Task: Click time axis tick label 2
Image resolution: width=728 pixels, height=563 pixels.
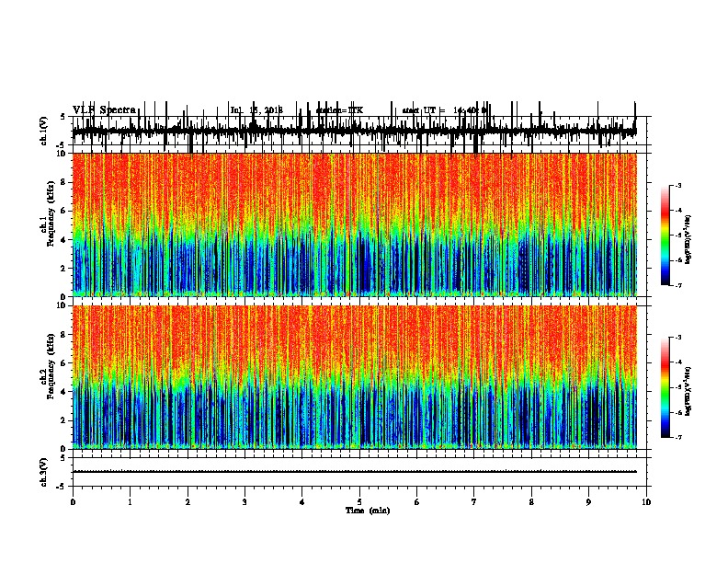Action: (x=188, y=502)
